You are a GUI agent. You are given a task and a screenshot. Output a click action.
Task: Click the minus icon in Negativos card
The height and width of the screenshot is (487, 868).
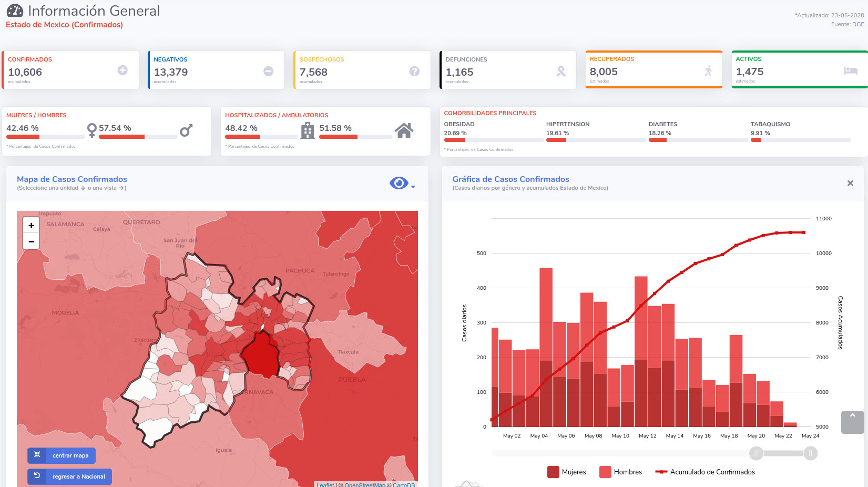[268, 71]
